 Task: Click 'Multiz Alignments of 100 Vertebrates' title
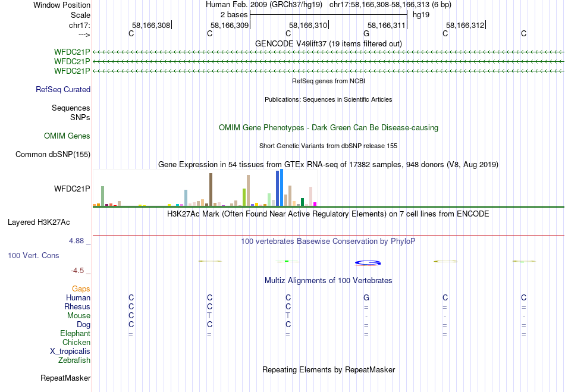(x=328, y=280)
